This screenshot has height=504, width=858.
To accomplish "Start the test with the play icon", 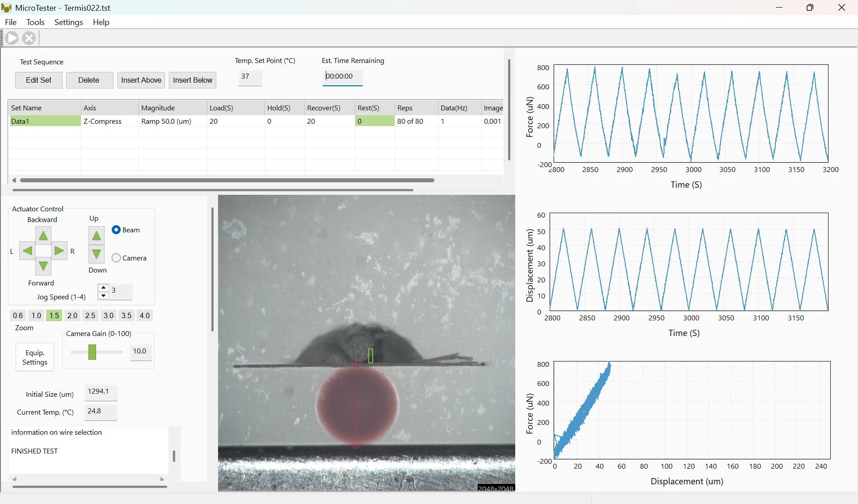I will tap(12, 38).
